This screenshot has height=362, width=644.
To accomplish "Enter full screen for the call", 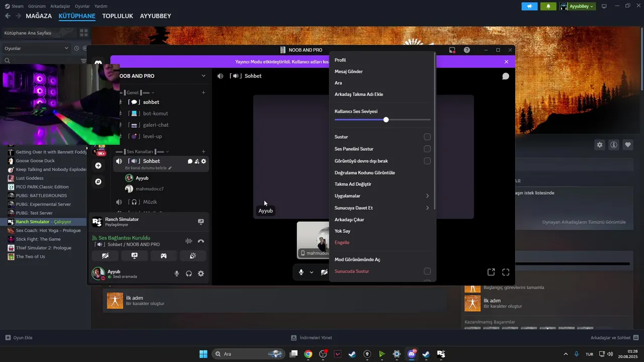I will (x=506, y=272).
